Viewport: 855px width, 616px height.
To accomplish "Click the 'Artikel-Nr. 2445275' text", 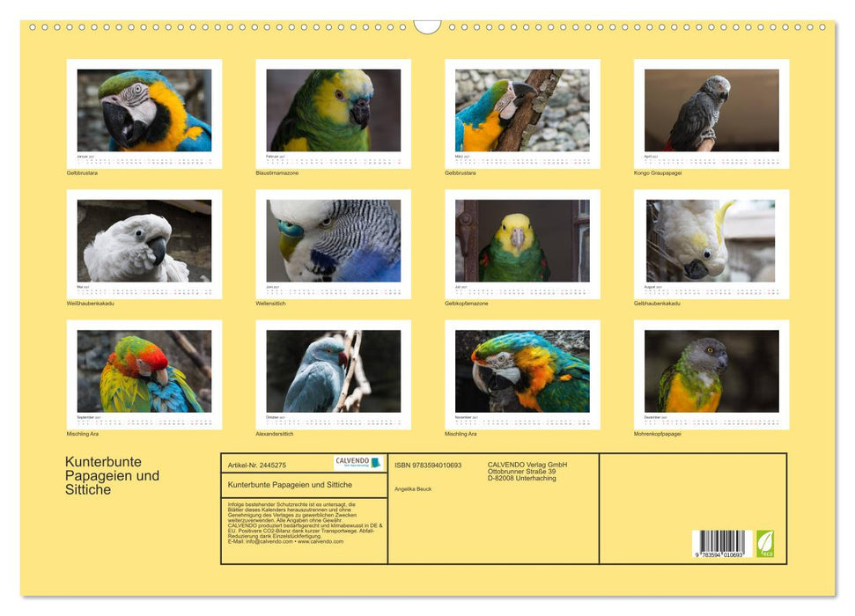I will [257, 465].
